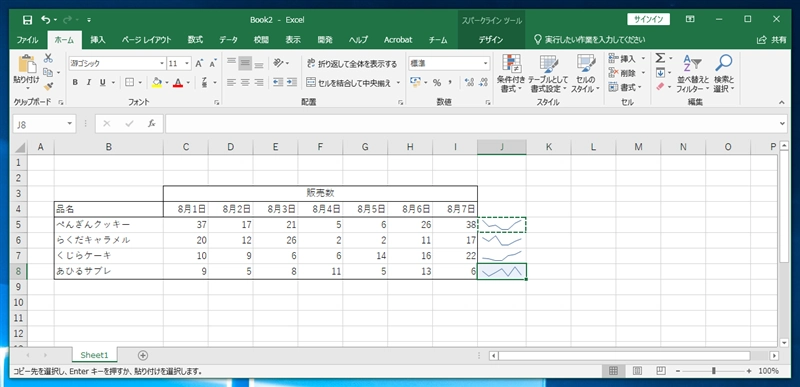
Task: Click the borders icon
Action: tap(130, 82)
